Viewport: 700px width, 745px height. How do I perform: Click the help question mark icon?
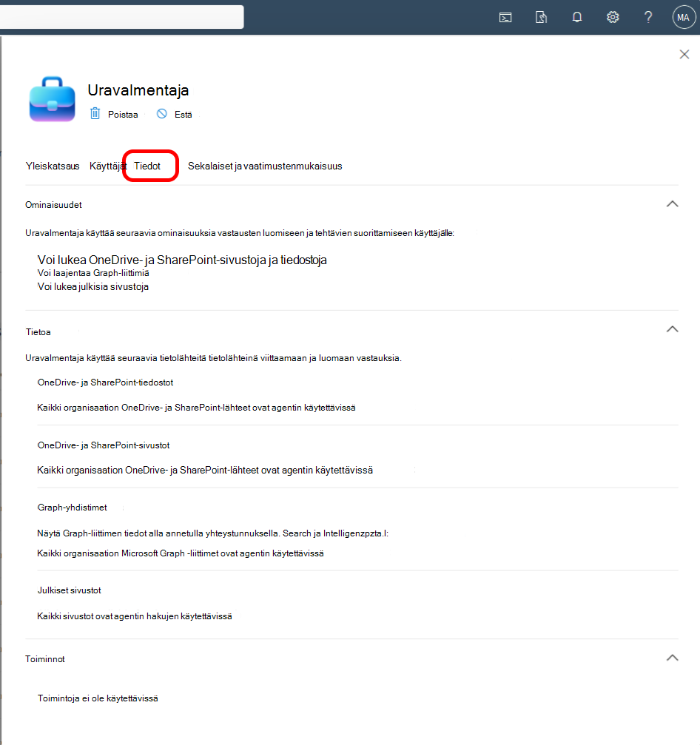tap(648, 18)
